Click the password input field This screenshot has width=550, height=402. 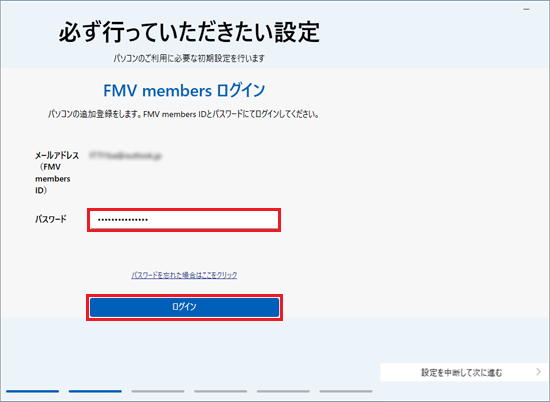click(x=184, y=220)
